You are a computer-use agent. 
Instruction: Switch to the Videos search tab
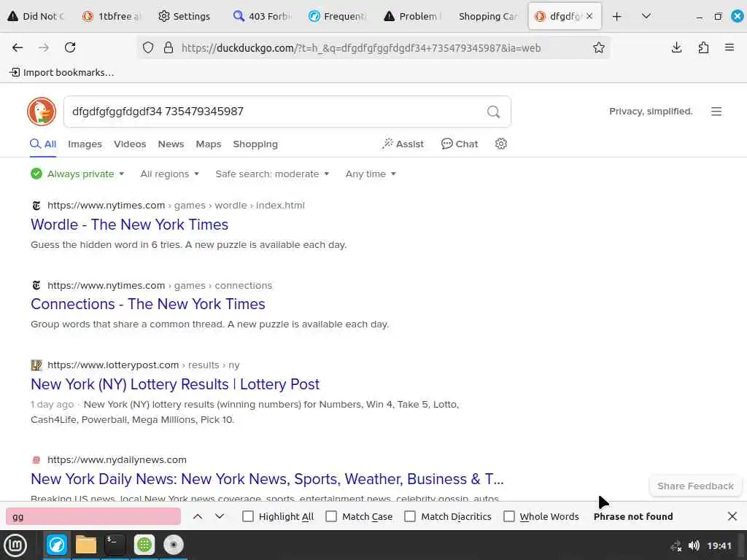130,144
